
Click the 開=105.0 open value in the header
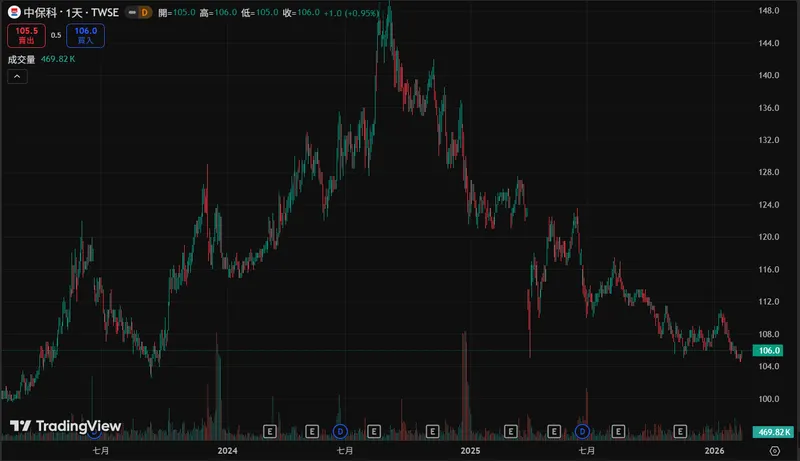click(x=177, y=13)
